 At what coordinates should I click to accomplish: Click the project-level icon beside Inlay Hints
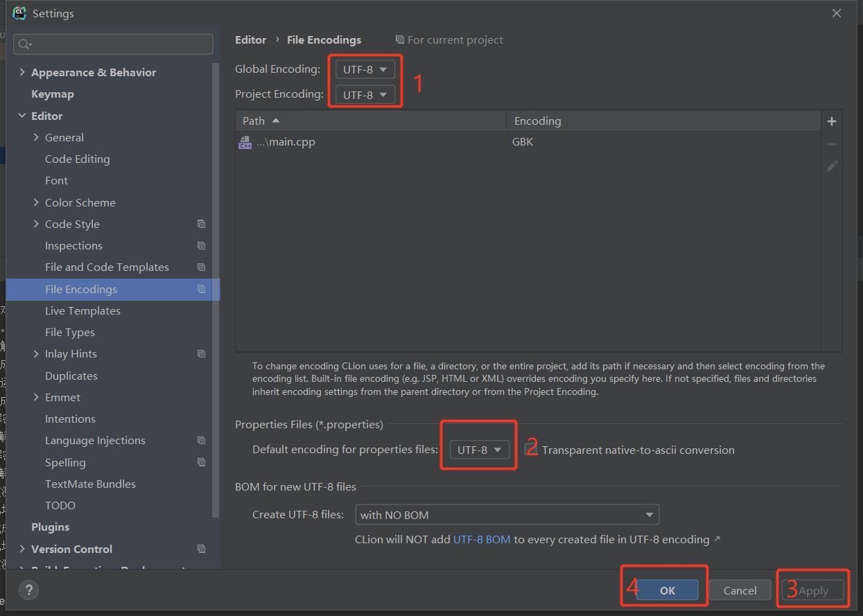tap(201, 353)
